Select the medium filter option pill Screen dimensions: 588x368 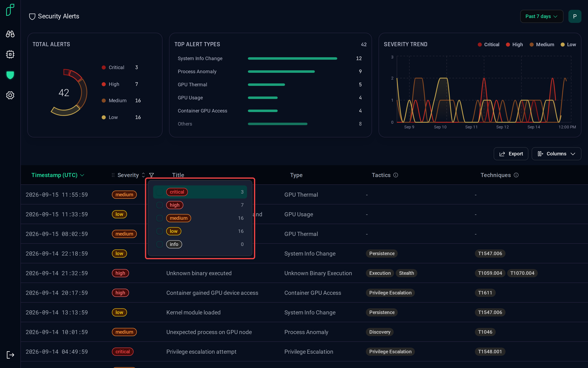pyautogui.click(x=179, y=218)
